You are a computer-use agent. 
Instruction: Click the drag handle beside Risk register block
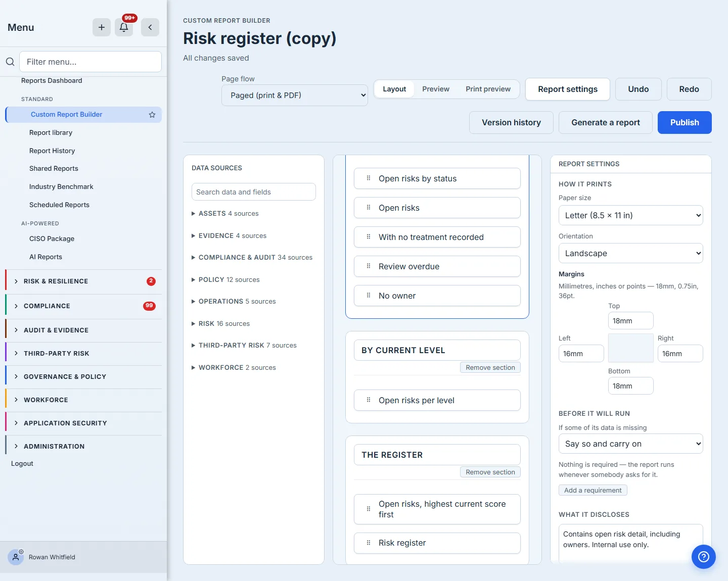369,543
